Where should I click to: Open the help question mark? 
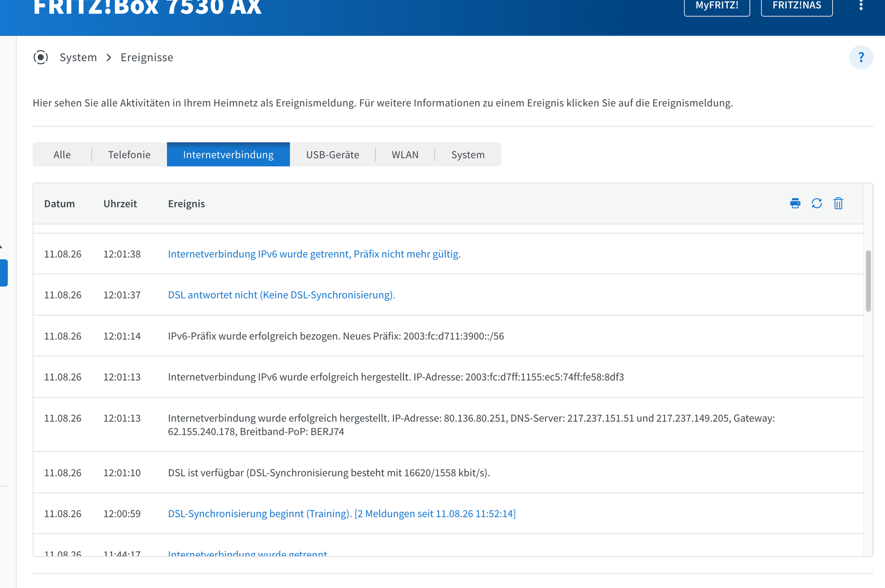coord(861,57)
